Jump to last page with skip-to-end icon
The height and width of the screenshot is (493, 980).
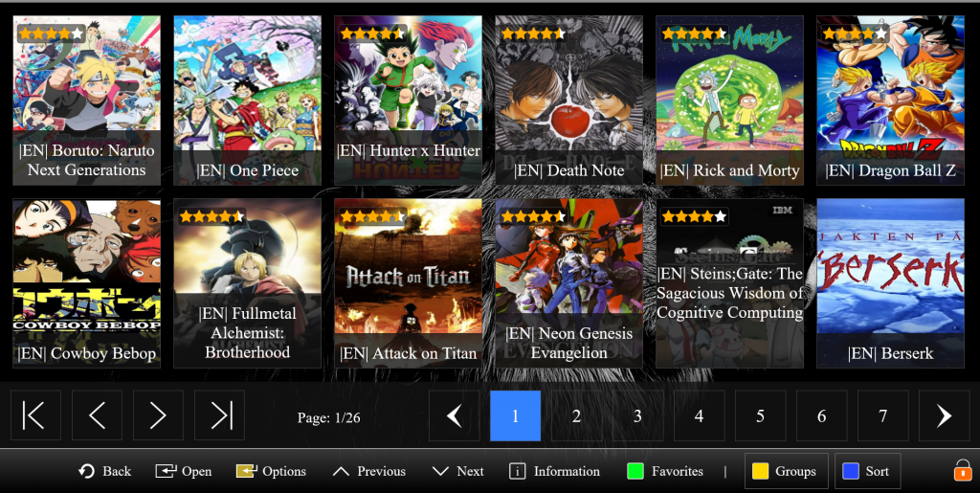coord(219,415)
